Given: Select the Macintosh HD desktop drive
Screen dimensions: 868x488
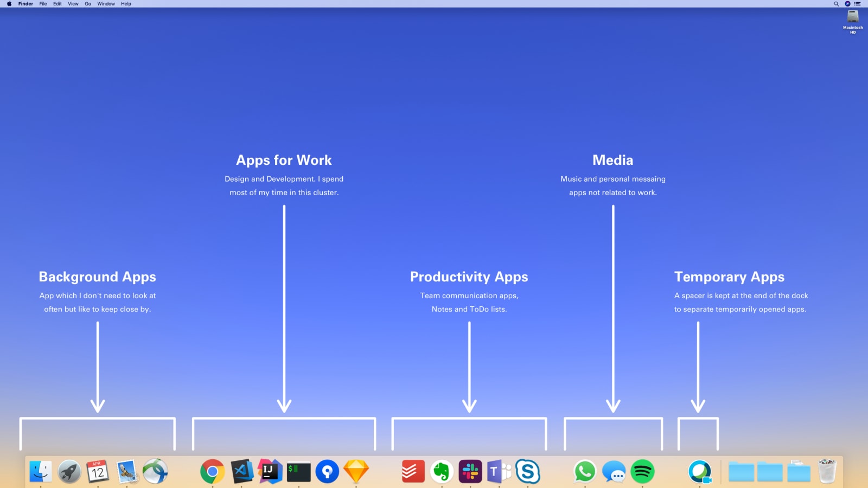Looking at the screenshot, I should tap(853, 22).
